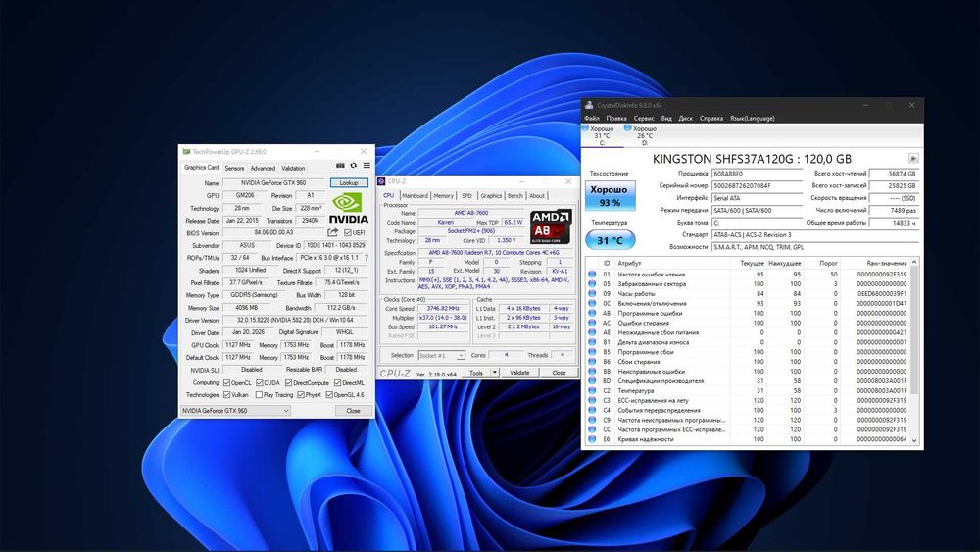The width and height of the screenshot is (980, 552).
Task: Toggle the CUDA checkbox
Action: pos(260,382)
